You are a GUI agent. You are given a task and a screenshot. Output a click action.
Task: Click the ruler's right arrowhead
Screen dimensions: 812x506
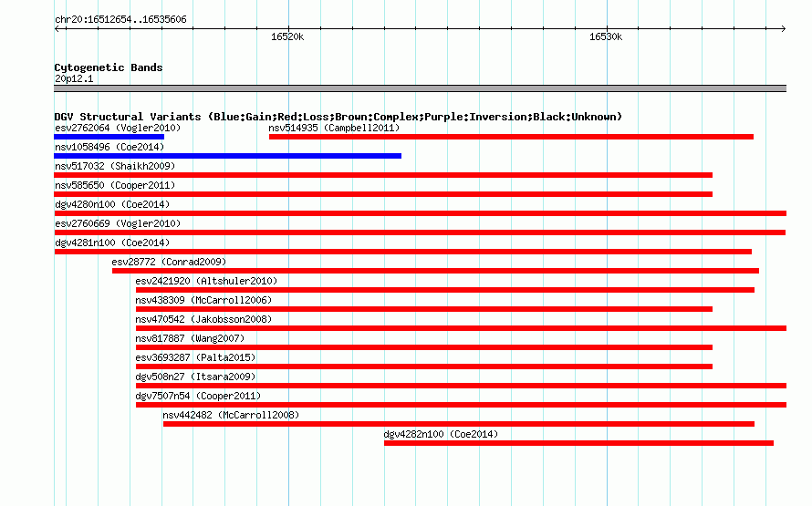pos(784,28)
